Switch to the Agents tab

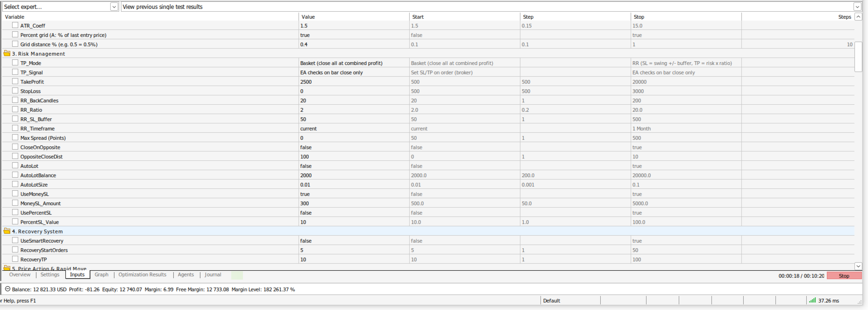[185, 275]
